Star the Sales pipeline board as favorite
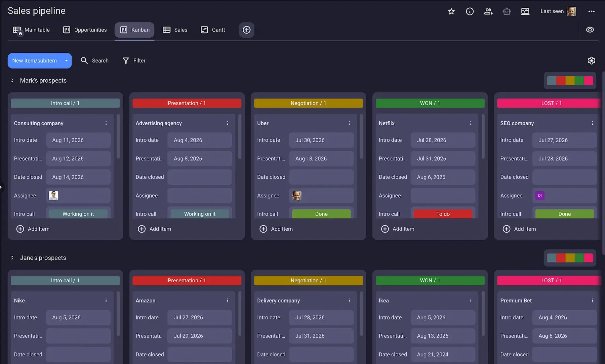This screenshot has height=364, width=605. (451, 11)
